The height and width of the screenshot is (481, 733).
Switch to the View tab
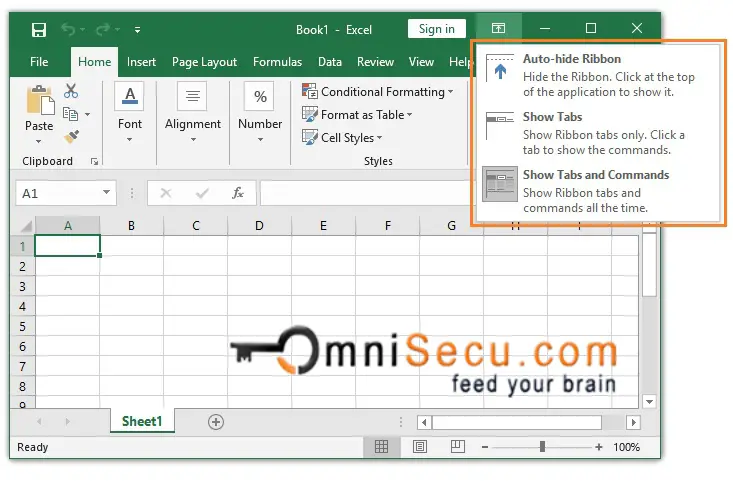pyautogui.click(x=421, y=62)
